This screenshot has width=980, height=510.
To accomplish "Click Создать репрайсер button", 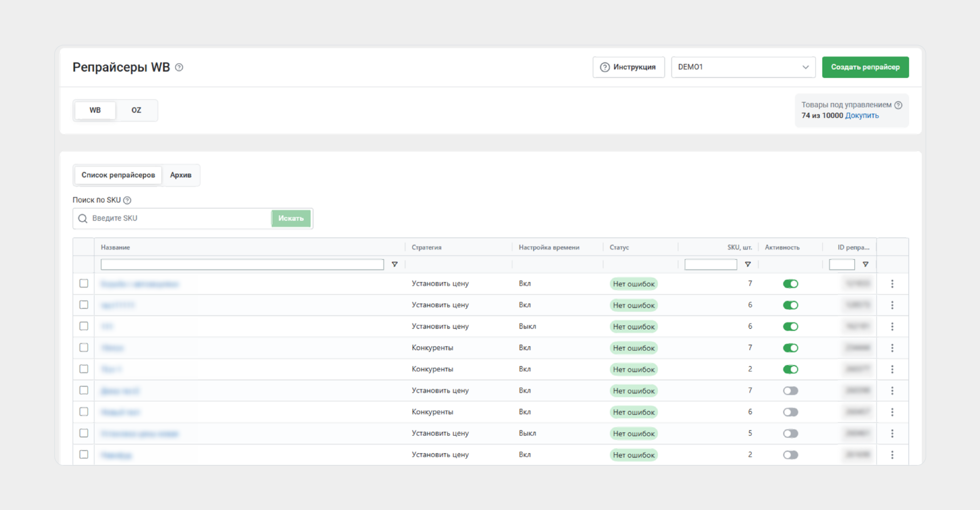I will [x=865, y=67].
